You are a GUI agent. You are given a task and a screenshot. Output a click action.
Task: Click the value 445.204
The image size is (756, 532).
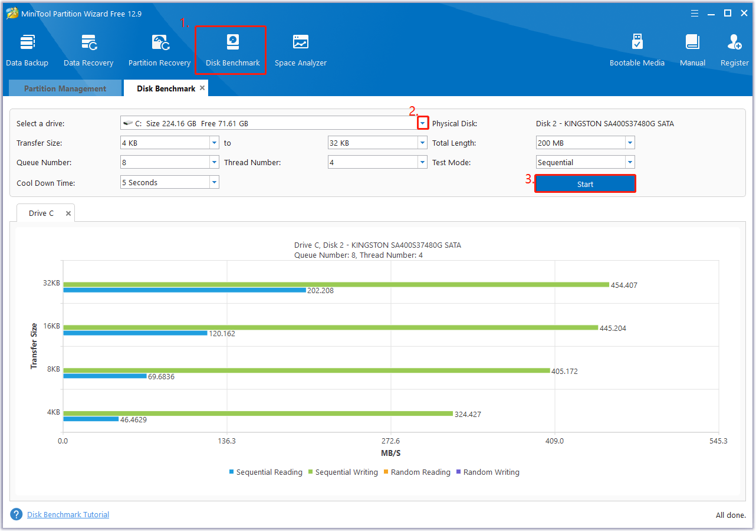(x=613, y=328)
